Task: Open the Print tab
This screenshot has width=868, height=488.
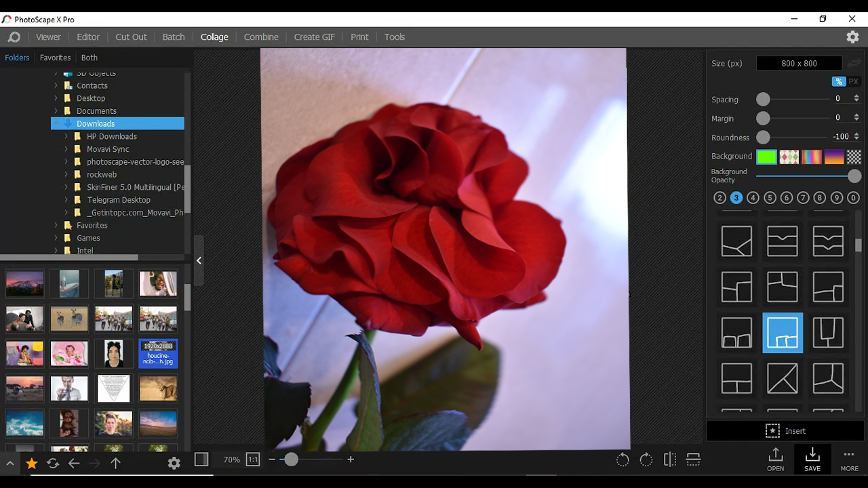Action: click(x=359, y=37)
